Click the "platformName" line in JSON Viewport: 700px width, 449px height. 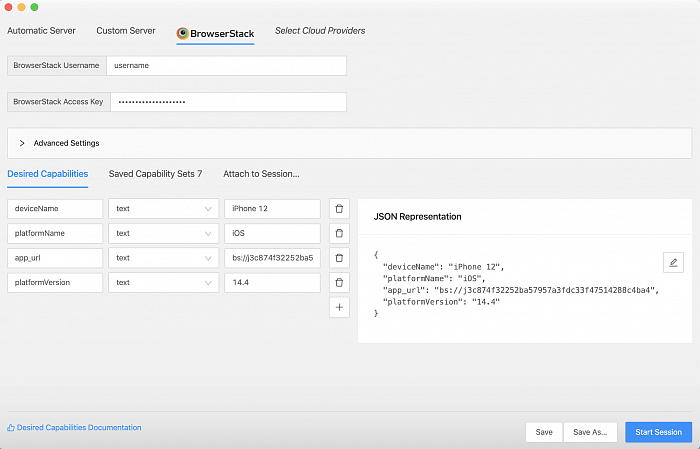(x=434, y=279)
